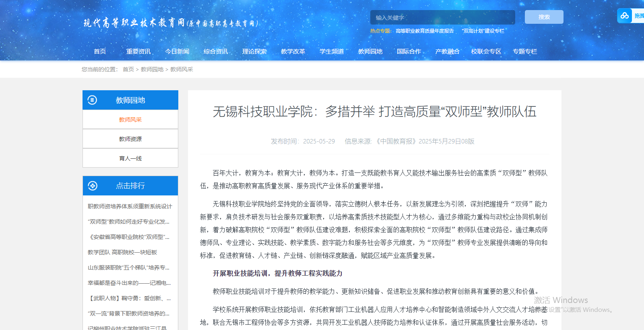Open hot topic 高等职业教育质量年度报告 link
The width and height of the screenshot is (644, 330).
pyautogui.click(x=425, y=31)
